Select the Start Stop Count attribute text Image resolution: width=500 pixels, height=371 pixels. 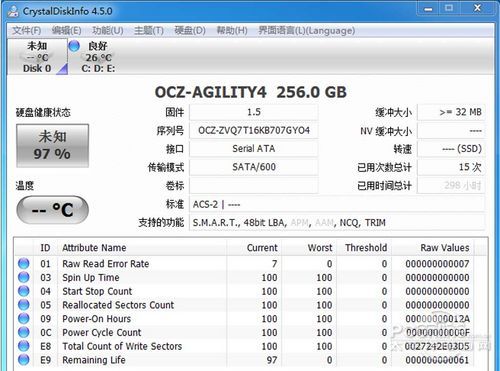97,291
